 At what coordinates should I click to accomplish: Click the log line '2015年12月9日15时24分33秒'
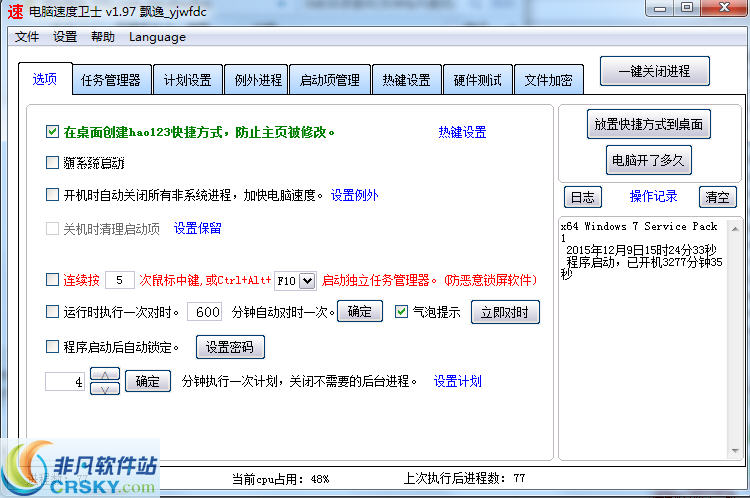coord(641,250)
